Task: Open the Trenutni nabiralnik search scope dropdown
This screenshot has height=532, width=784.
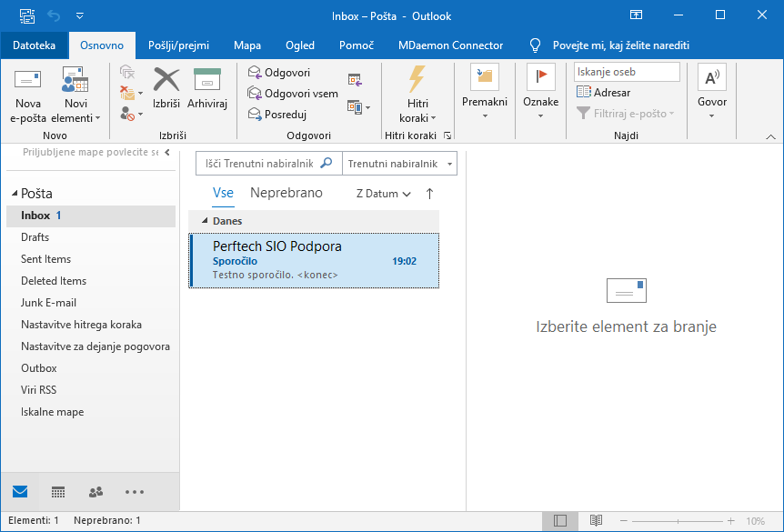Action: pos(398,164)
